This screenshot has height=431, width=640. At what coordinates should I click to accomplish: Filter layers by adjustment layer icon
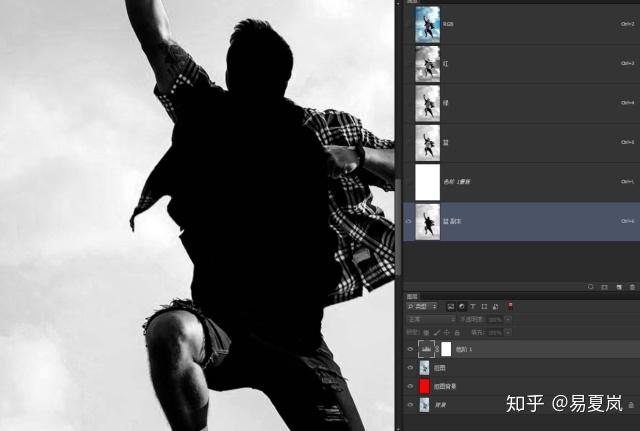click(x=462, y=307)
